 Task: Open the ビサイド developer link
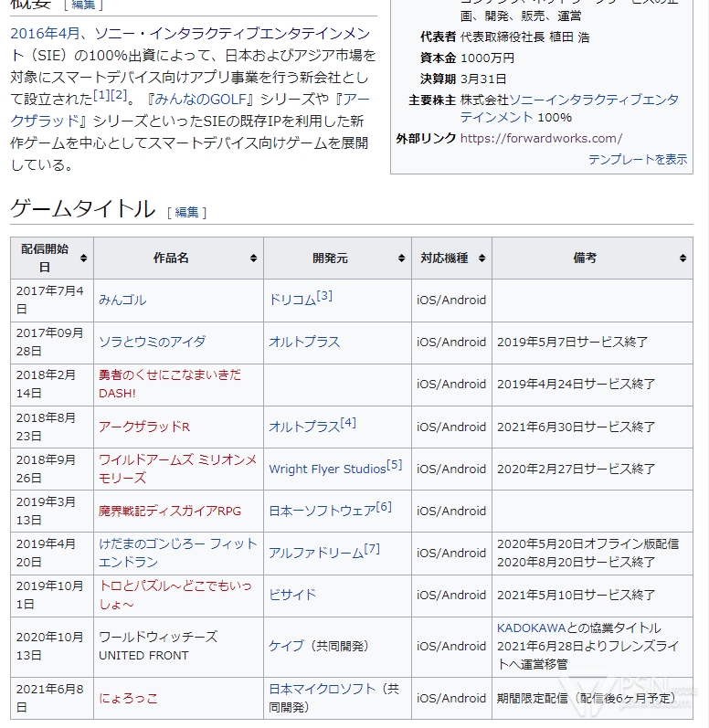(x=292, y=595)
